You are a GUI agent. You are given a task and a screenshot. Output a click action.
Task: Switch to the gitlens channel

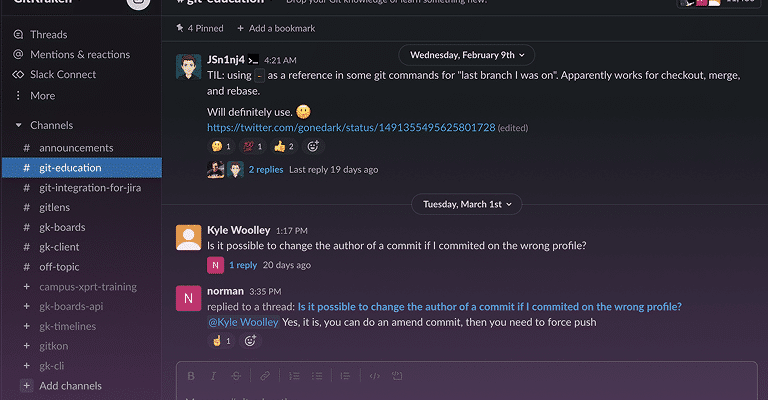[x=57, y=207]
